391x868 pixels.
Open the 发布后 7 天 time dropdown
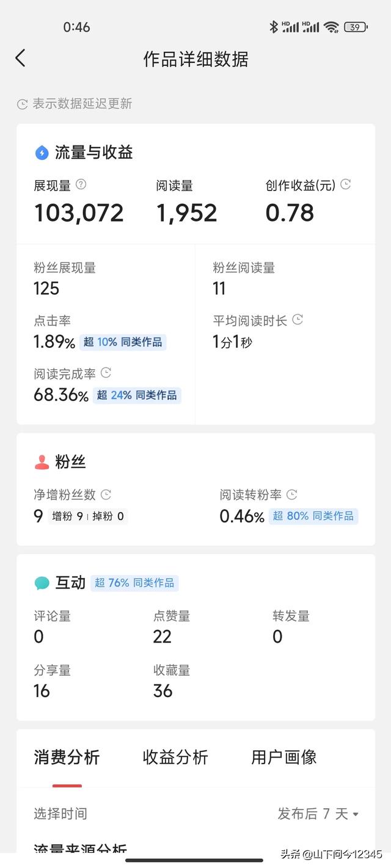tap(318, 814)
